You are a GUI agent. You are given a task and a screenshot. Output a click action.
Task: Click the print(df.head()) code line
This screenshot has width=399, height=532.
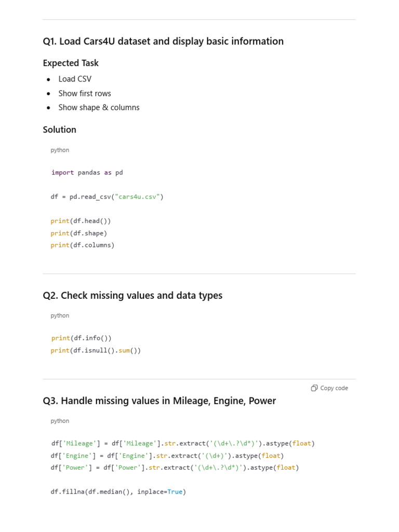click(81, 221)
